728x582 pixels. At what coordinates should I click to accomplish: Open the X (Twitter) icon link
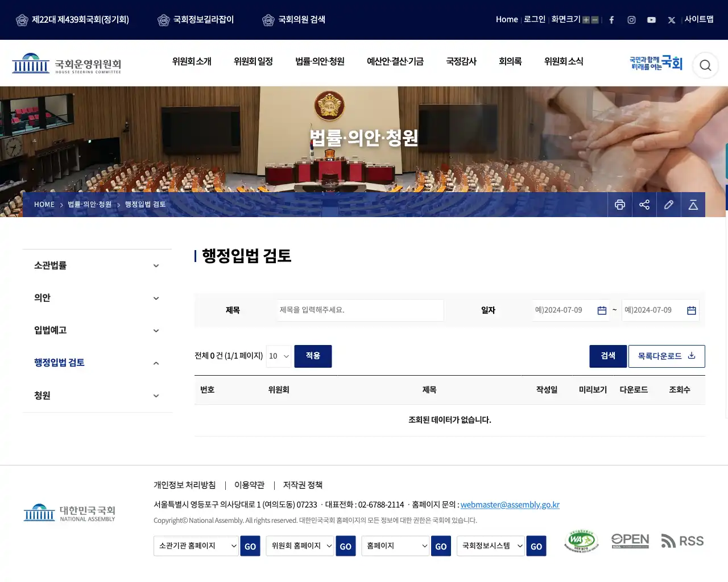671,20
